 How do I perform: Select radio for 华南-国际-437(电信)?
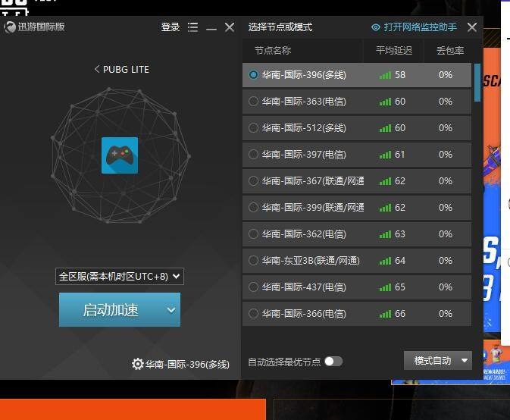253,287
